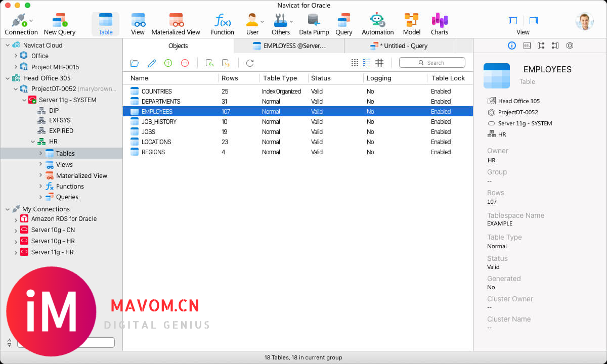Click the Design Table pencil icon
This screenshot has width=607, height=364.
point(152,63)
